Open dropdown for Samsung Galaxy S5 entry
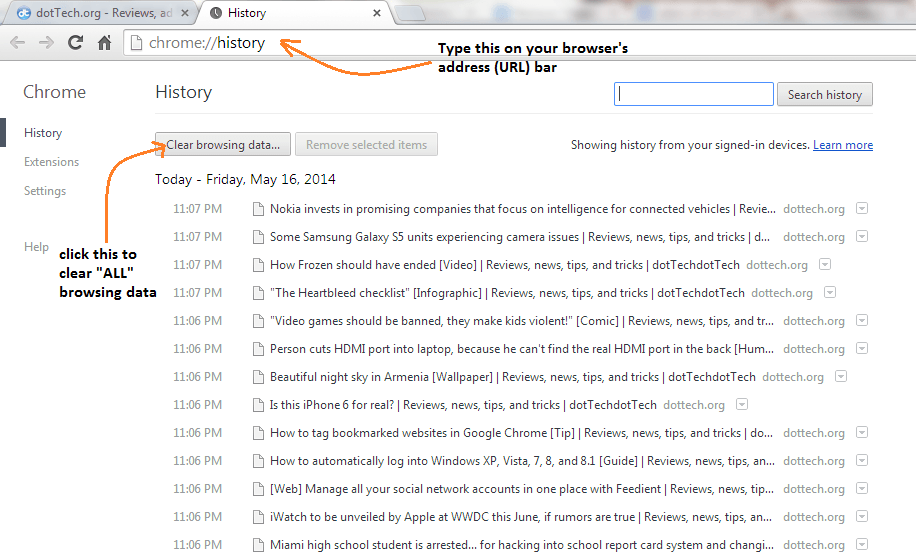916x559 pixels. pos(862,236)
